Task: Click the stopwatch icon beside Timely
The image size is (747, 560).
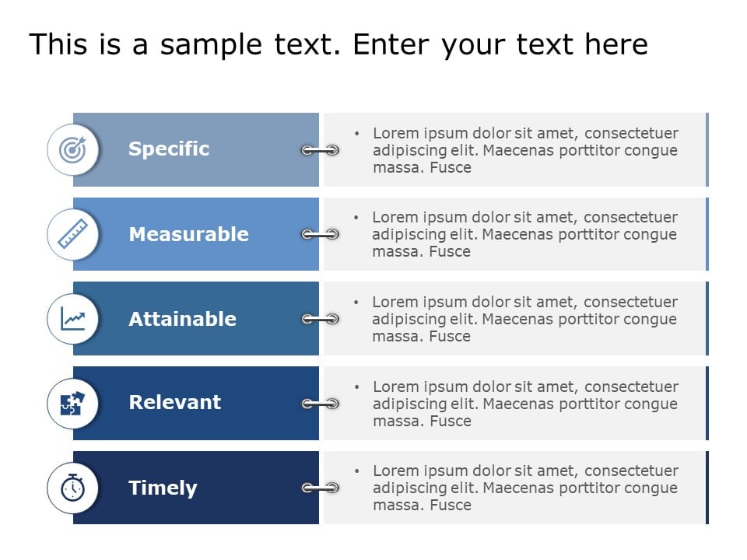Action: [72, 487]
